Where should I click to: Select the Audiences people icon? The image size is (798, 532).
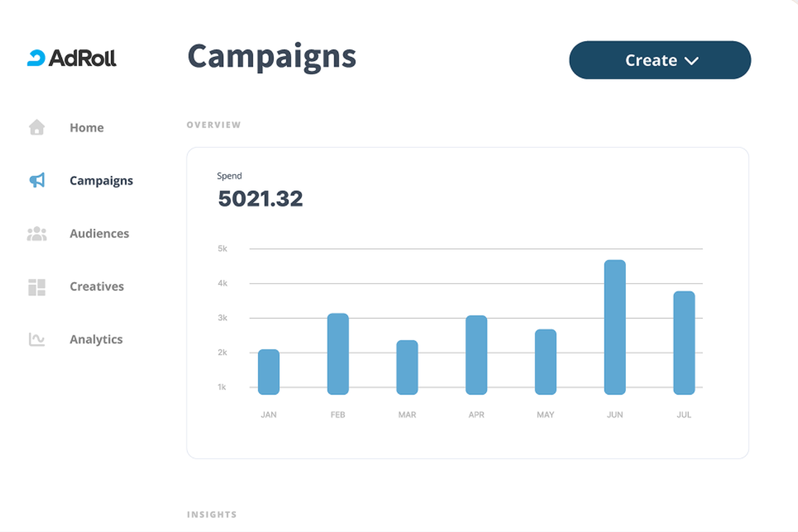[36, 233]
